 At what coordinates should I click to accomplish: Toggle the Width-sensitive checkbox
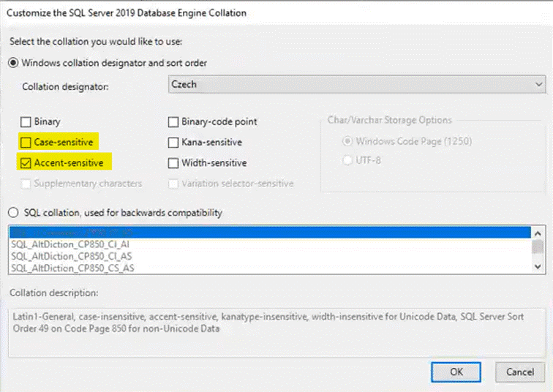(x=173, y=163)
